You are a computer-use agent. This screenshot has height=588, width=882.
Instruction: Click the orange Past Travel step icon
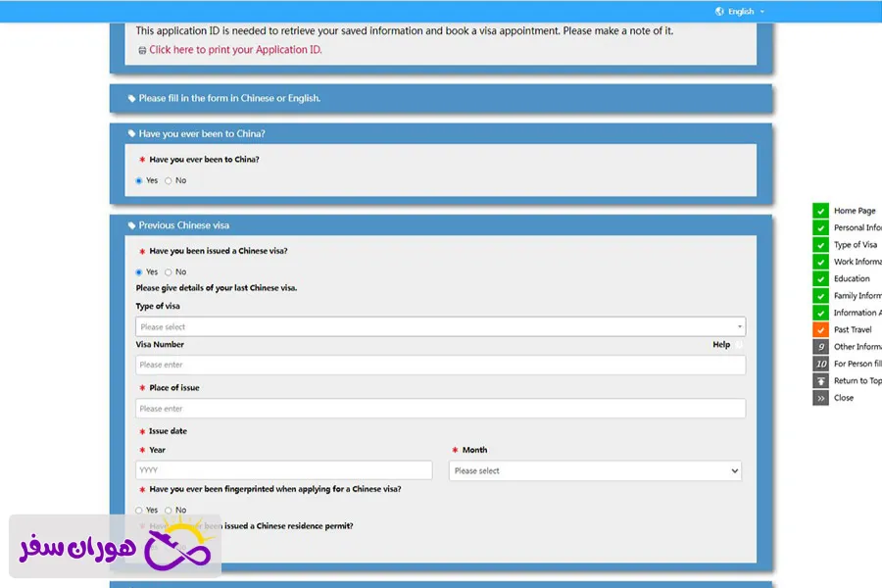820,330
